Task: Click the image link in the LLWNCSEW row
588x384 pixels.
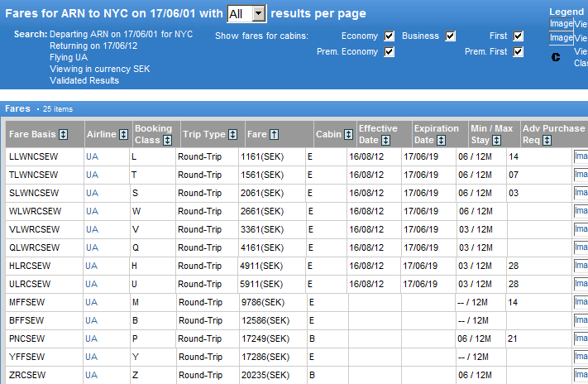Action: [580, 156]
